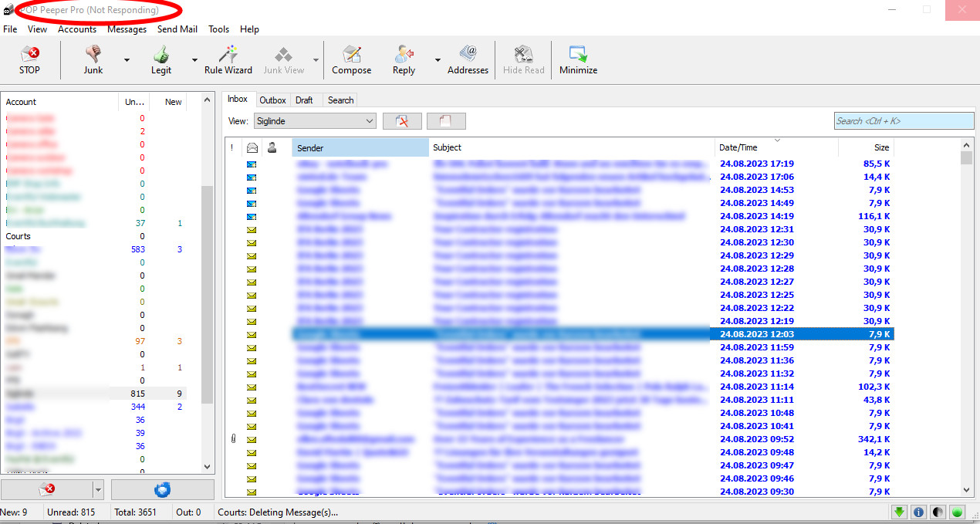Click the green down-arrow status bar icon
This screenshot has height=524, width=980.
pos(898,512)
